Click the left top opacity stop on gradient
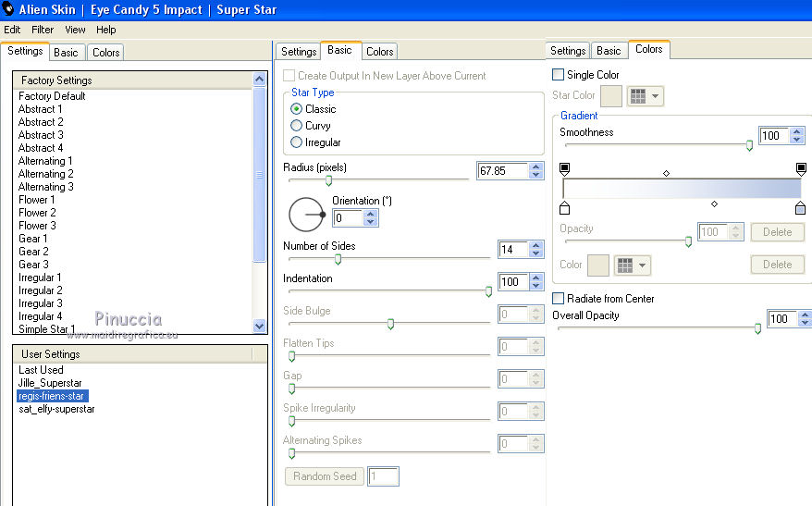Screen dimensions: 812x506 click(x=564, y=169)
